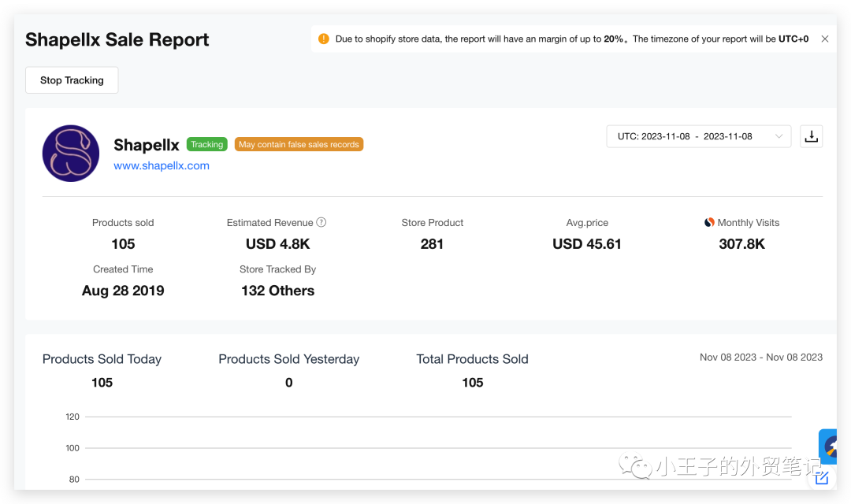Image resolution: width=851 pixels, height=504 pixels.
Task: Click the Estimated Revenue help icon
Action: coord(321,222)
